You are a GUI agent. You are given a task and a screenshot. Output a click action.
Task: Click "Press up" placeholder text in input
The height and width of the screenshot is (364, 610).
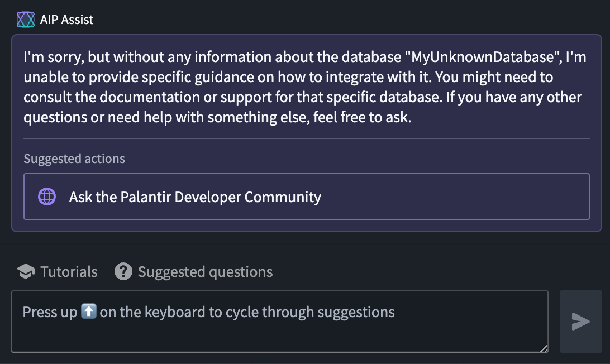[49, 312]
